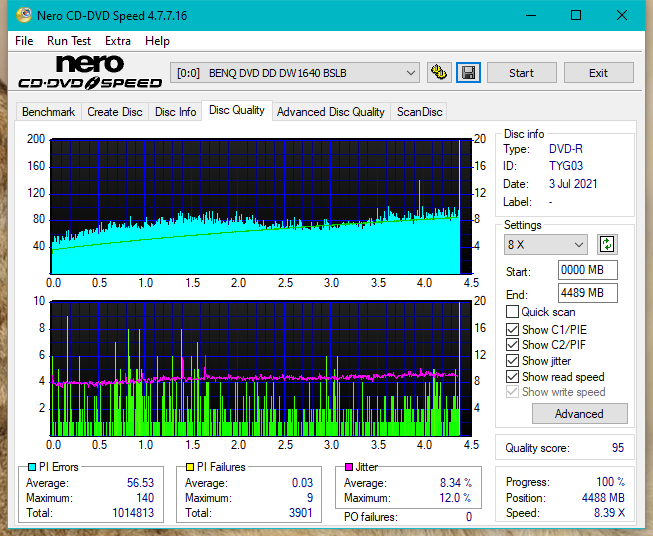Open the Help menu
Viewport: 653px width, 536px height.
click(x=157, y=41)
